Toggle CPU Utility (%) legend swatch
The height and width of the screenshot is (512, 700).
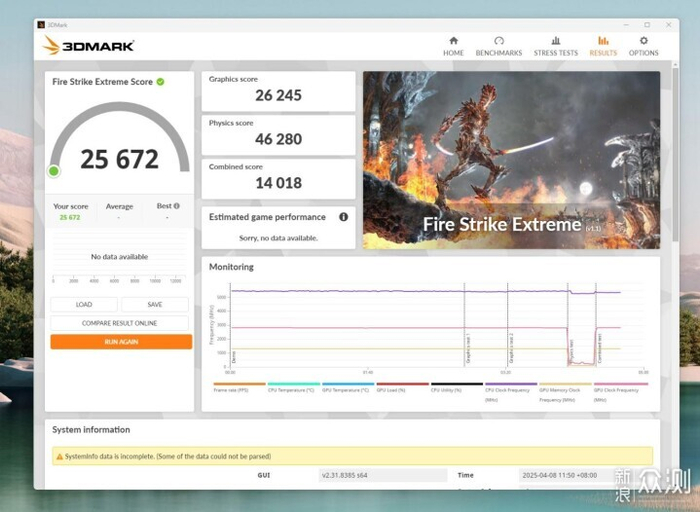pyautogui.click(x=457, y=384)
